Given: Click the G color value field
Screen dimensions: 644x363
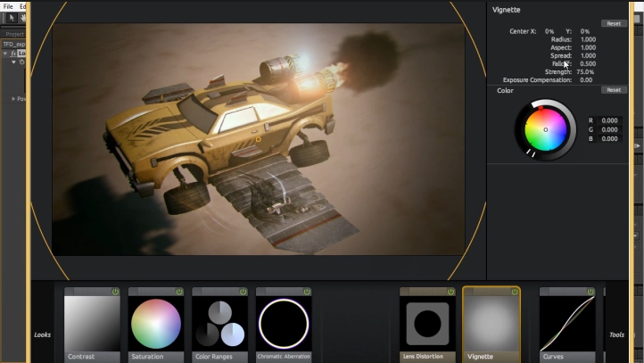Looking at the screenshot, I should click(x=609, y=129).
